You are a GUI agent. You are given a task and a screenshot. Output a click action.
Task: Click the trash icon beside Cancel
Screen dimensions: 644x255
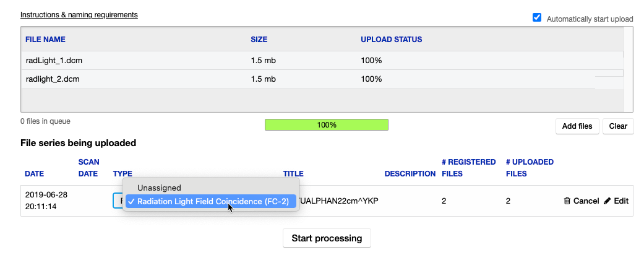[x=567, y=201]
